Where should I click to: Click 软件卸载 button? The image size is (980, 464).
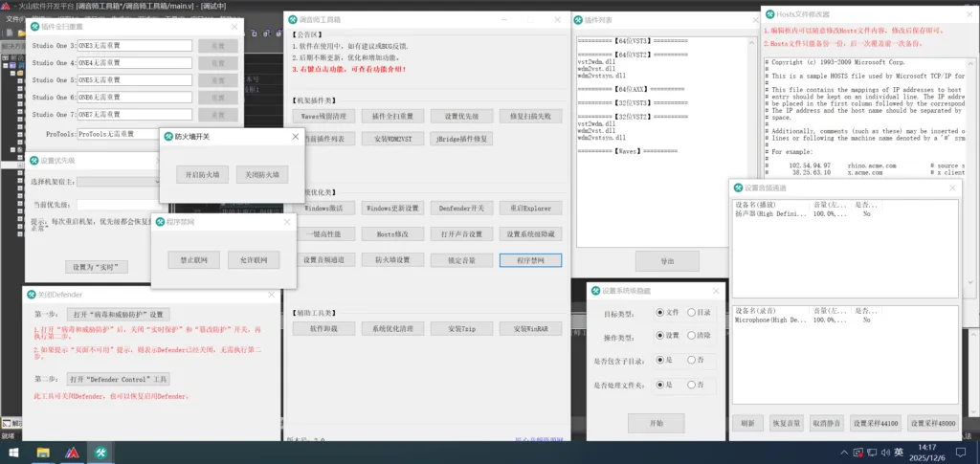[x=323, y=328]
